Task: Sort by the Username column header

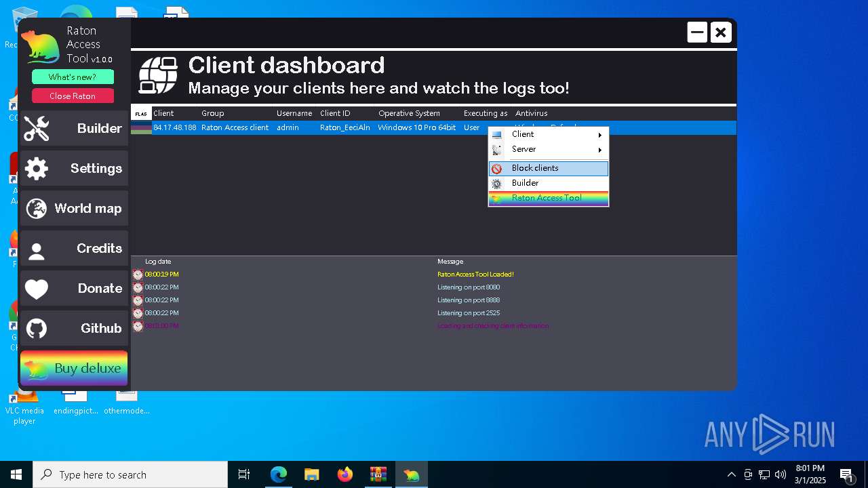Action: coord(294,113)
